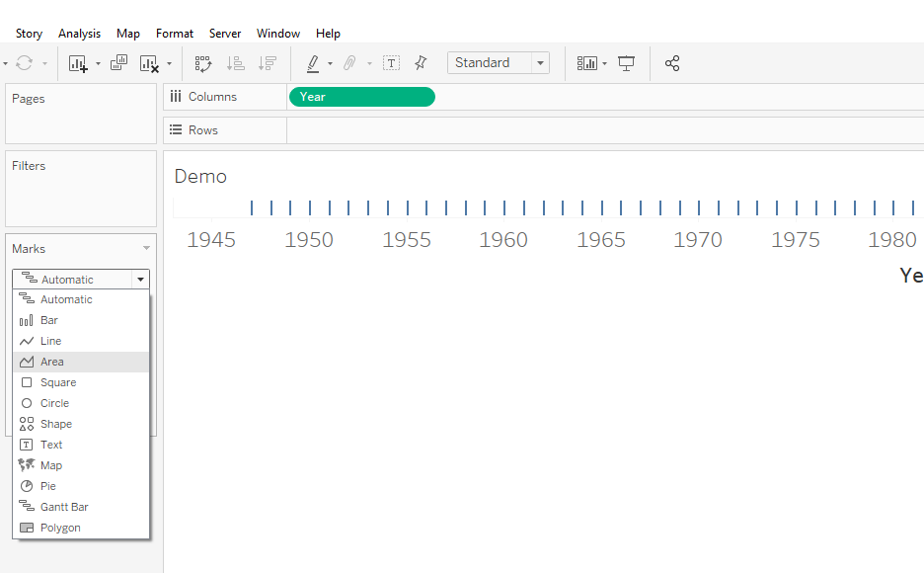The width and height of the screenshot is (924, 573).
Task: Open the Group Members dropdown arrow
Action: 369,63
